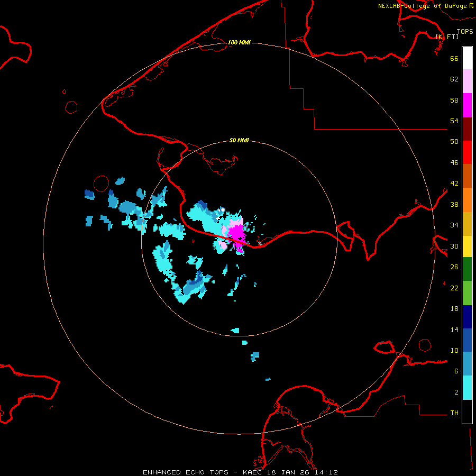The image size is (476, 476).
Task: Click the '34' legend value
Action: [454, 225]
